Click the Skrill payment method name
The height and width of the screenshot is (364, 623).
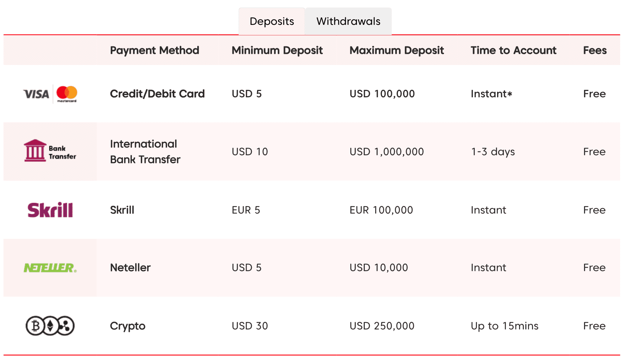122,210
